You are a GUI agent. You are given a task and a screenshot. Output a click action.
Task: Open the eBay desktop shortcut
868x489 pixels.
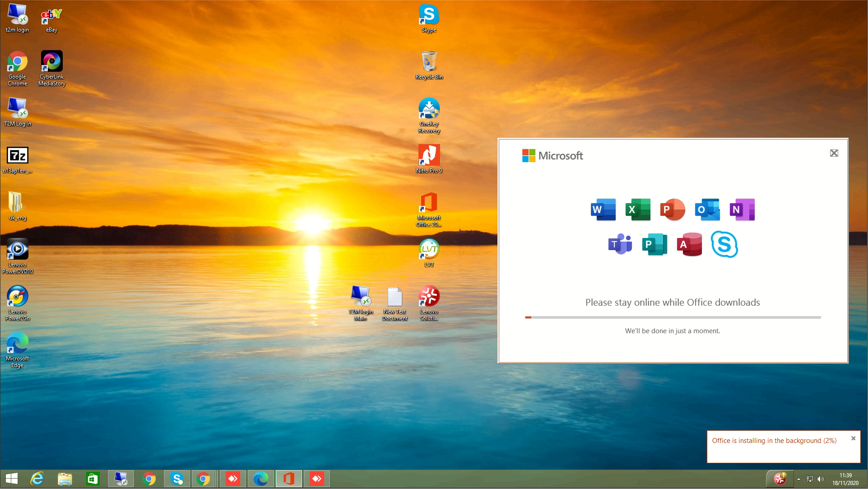click(51, 18)
